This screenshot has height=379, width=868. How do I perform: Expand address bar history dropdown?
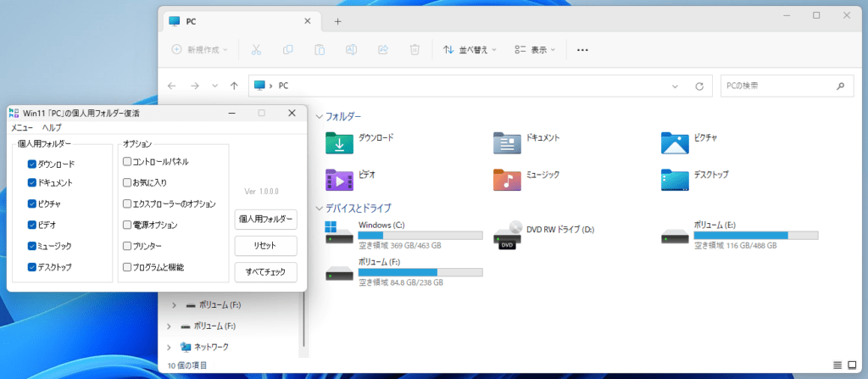click(675, 86)
